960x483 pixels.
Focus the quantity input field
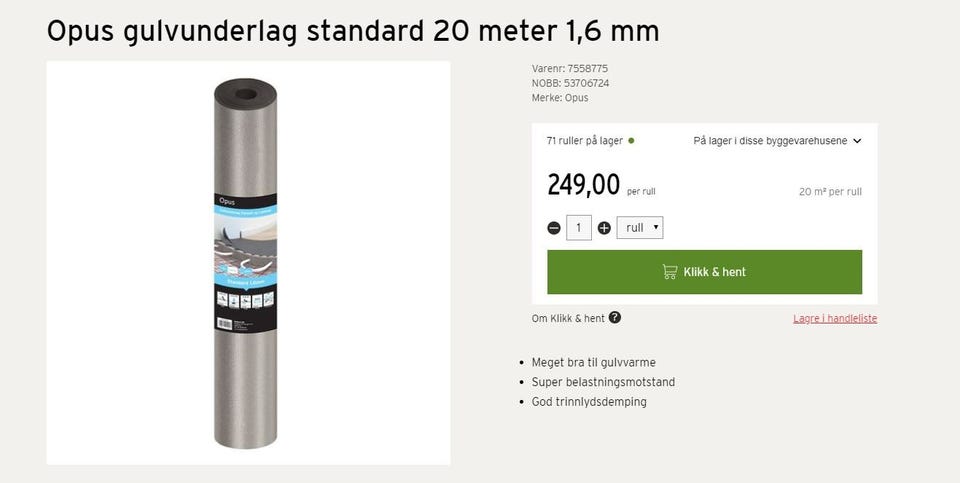[579, 228]
